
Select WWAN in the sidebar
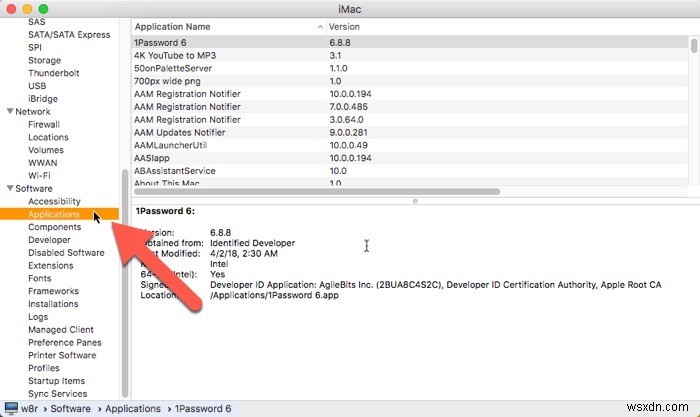click(x=42, y=163)
